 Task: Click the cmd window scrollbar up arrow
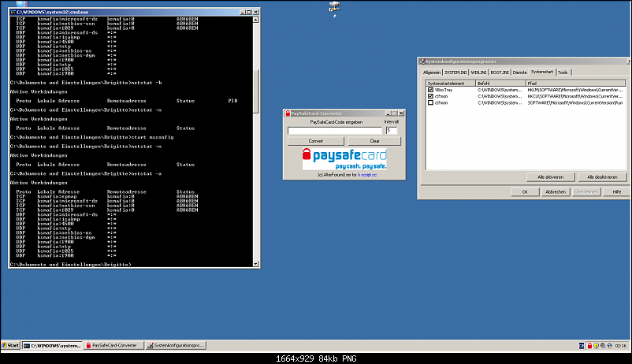tap(255, 20)
